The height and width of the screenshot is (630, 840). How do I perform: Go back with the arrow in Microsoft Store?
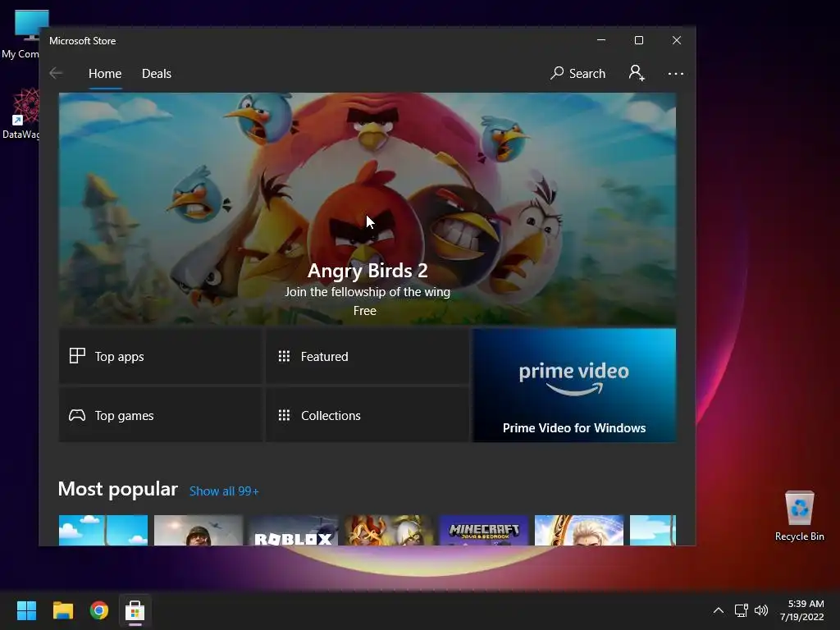point(56,73)
